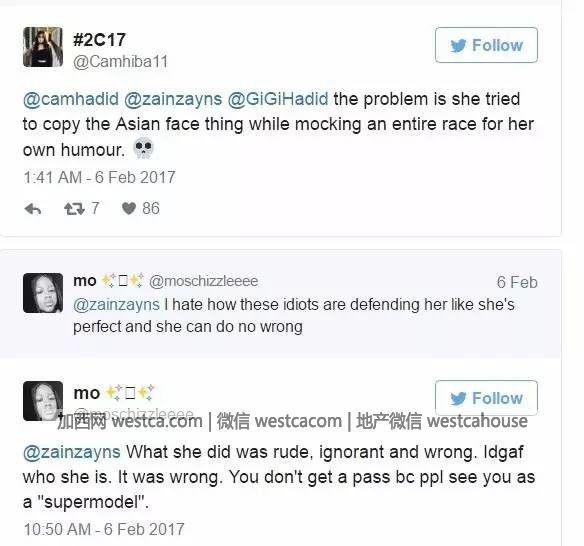Retweet the @Camhiba11 tweet

coord(74,209)
